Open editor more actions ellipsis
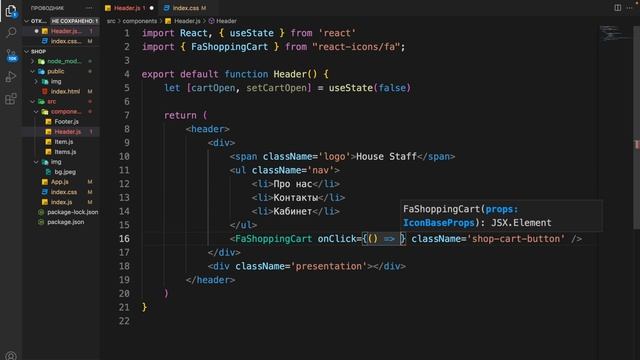Viewport: 640px width, 360px height. (629, 8)
